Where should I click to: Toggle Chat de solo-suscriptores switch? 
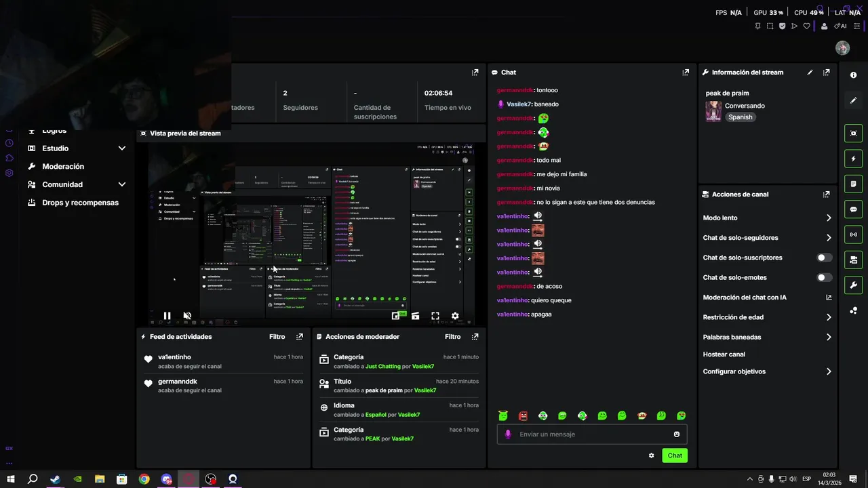pos(824,258)
